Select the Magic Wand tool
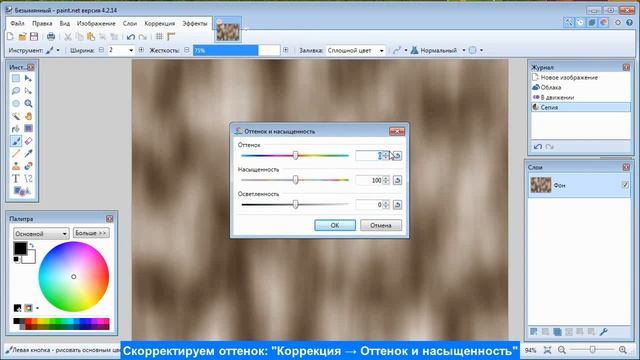This screenshot has height=360, width=640. click(x=16, y=116)
